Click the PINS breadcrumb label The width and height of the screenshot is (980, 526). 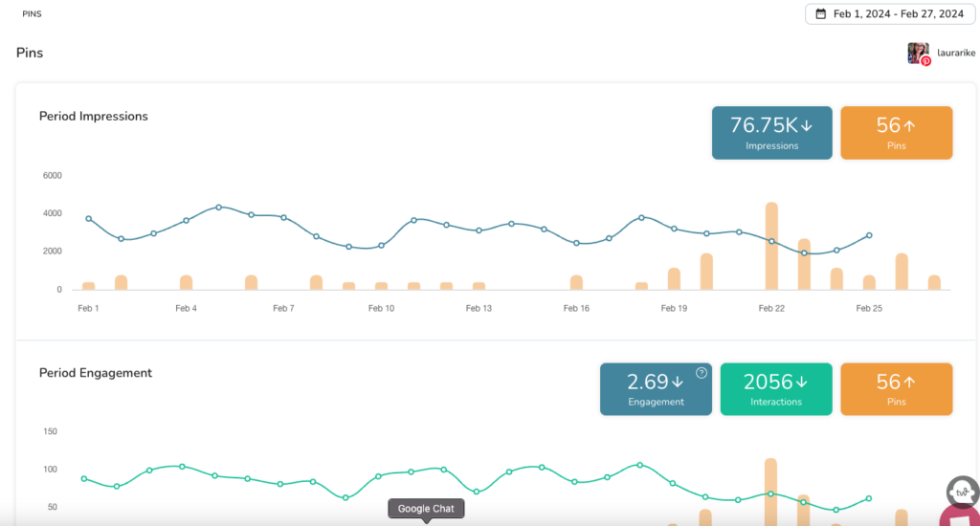tap(32, 14)
